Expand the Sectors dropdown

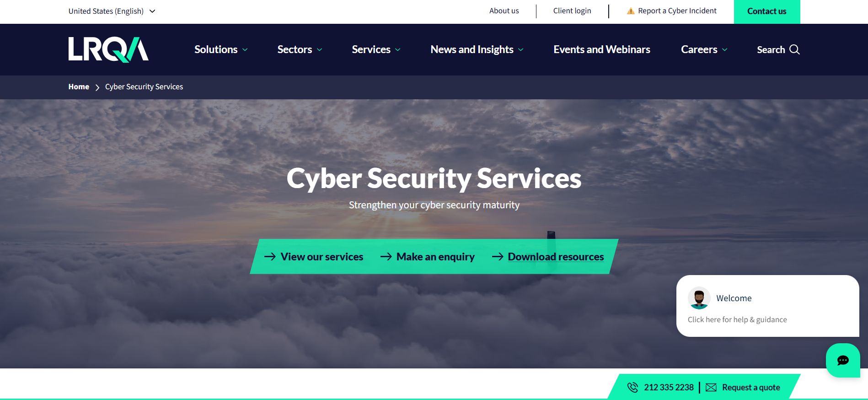click(300, 49)
